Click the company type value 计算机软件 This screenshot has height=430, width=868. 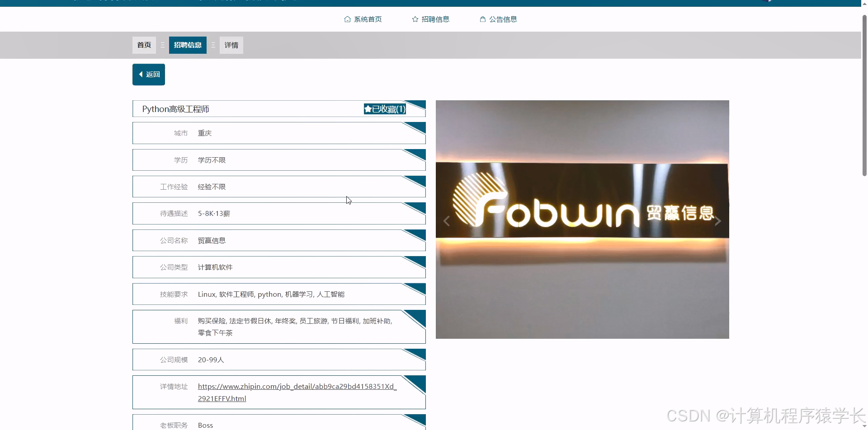click(215, 267)
